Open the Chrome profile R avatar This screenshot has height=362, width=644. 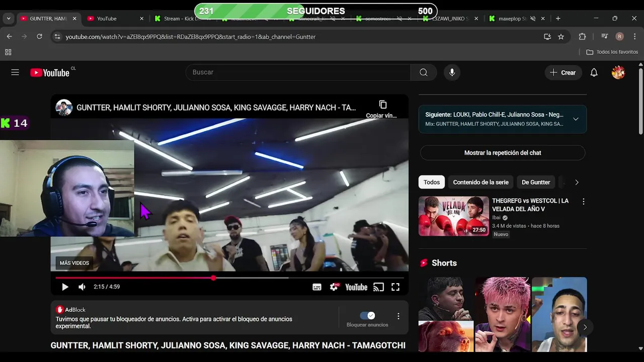point(619,37)
